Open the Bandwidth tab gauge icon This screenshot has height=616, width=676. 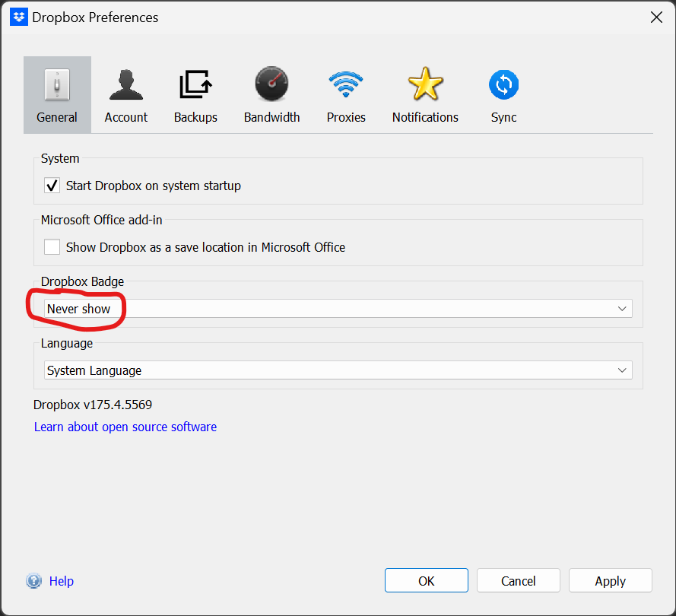pyautogui.click(x=271, y=84)
